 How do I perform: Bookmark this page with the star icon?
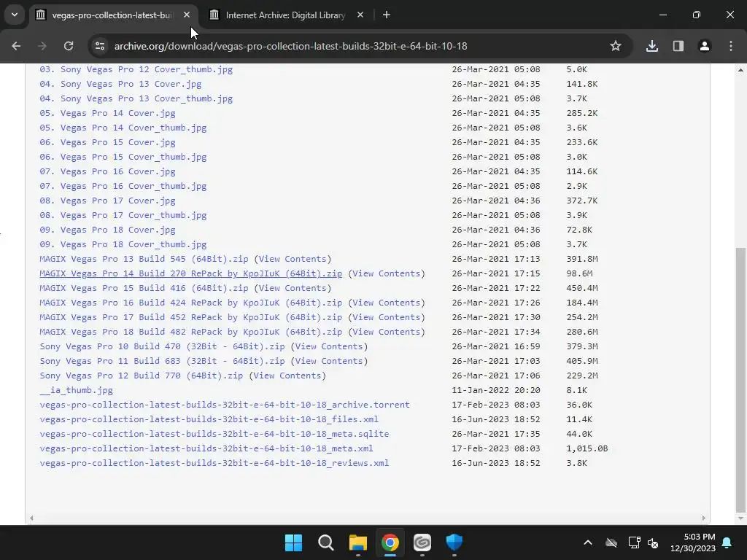pos(616,46)
